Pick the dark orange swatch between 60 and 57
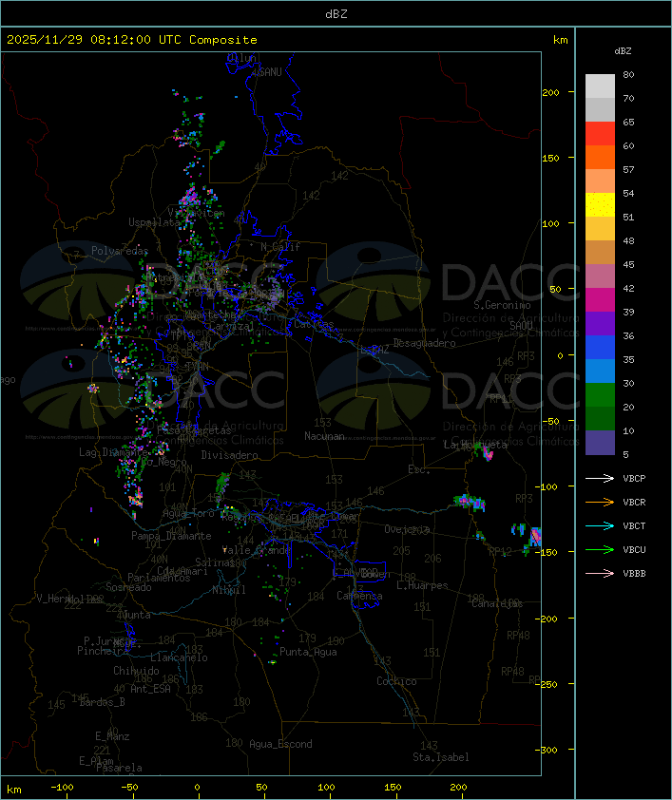Screen dimensions: 672x800 [600, 158]
